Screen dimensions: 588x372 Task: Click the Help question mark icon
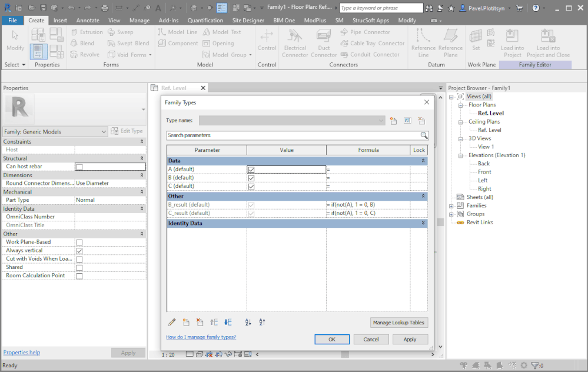pyautogui.click(x=536, y=8)
